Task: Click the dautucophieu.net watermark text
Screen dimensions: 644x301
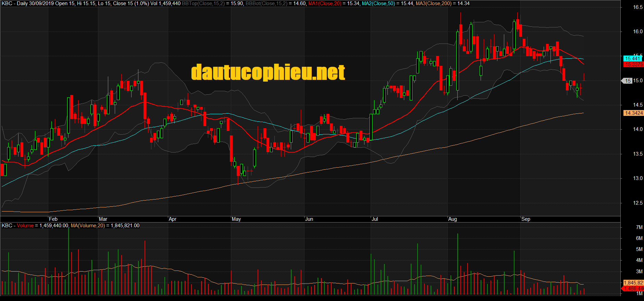Action: (x=268, y=72)
